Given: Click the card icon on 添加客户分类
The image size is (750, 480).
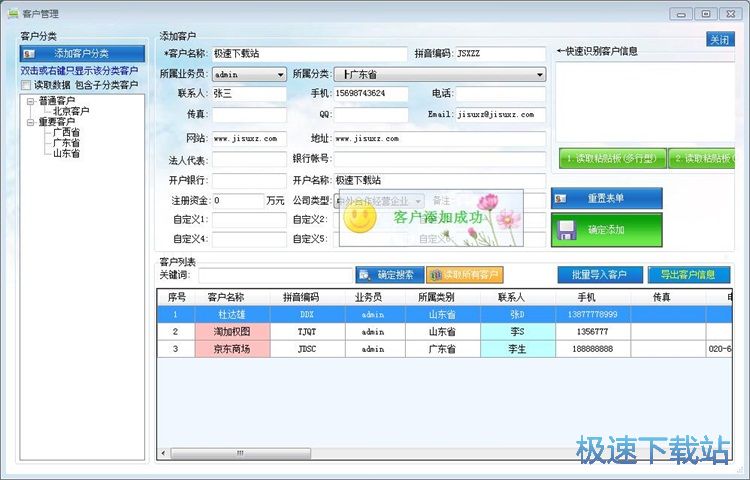Looking at the screenshot, I should tap(29, 54).
